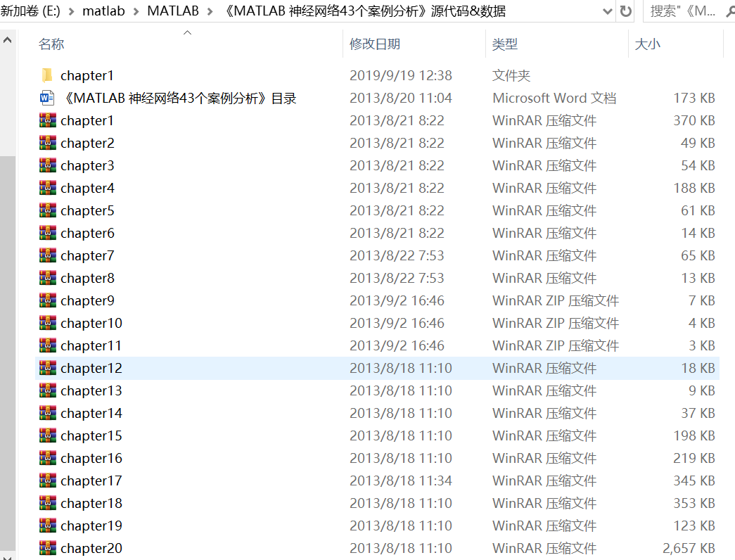Click the WinRAR icon of chapter3
The height and width of the screenshot is (560, 735).
coord(48,165)
